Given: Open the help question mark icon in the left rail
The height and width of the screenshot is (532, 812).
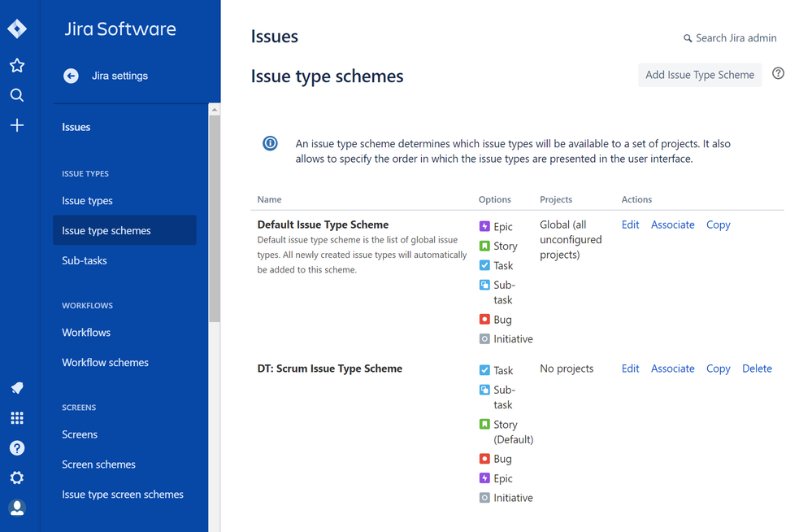Looking at the screenshot, I should (x=17, y=448).
